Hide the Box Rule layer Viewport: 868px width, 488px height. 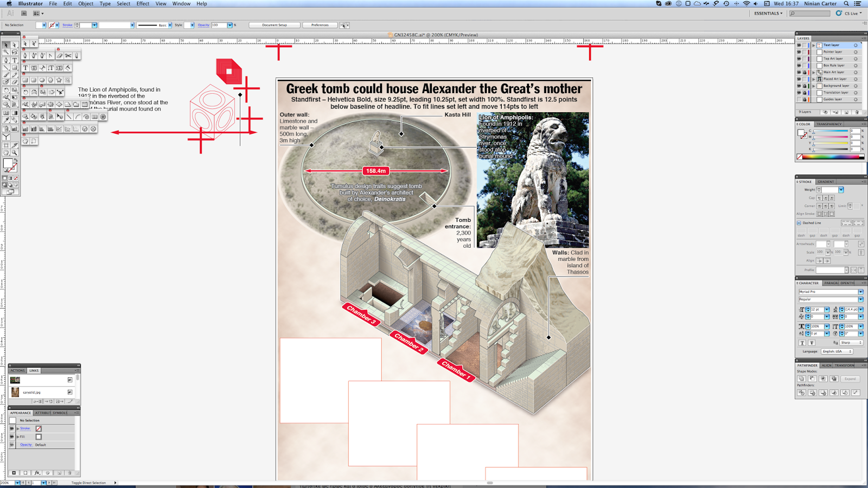pos(799,66)
